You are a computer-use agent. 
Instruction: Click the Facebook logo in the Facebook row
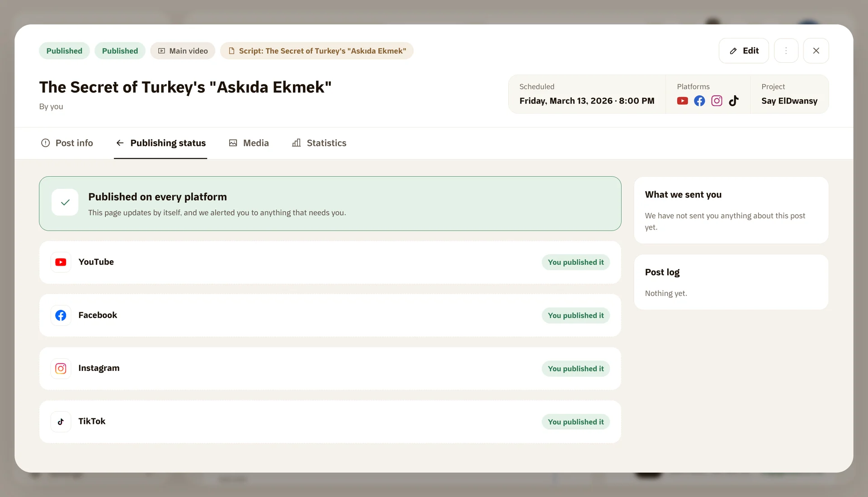click(x=61, y=315)
